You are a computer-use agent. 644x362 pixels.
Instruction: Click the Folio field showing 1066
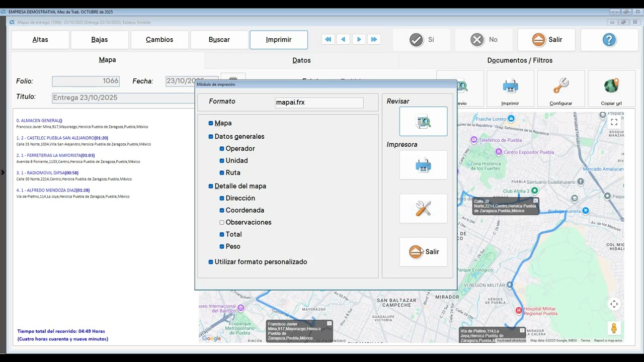click(x=86, y=81)
